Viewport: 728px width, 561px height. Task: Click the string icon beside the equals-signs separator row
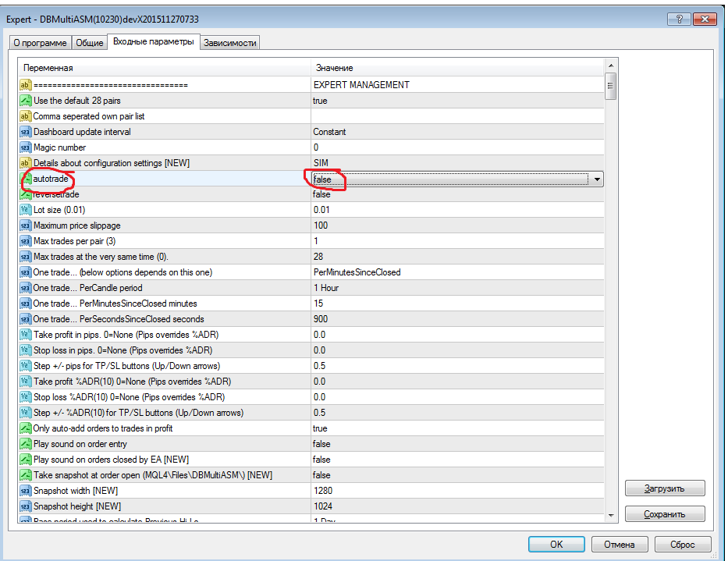25,85
